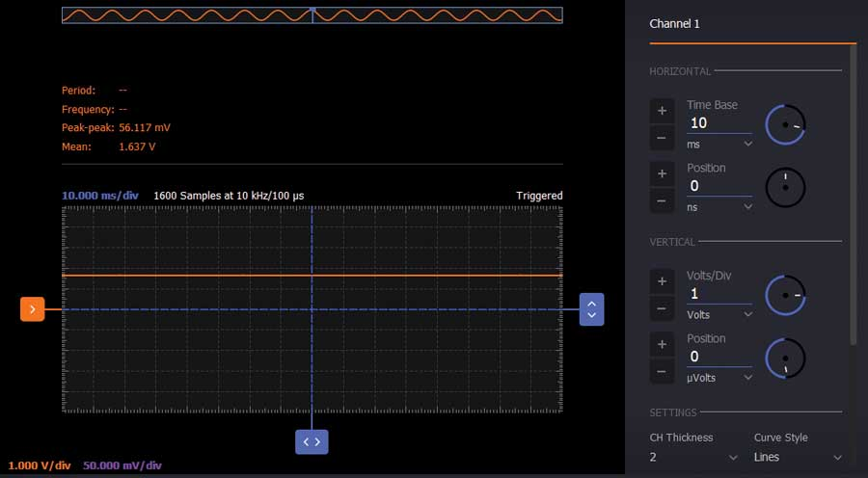Increase vertical Position using plus button

coord(662,345)
